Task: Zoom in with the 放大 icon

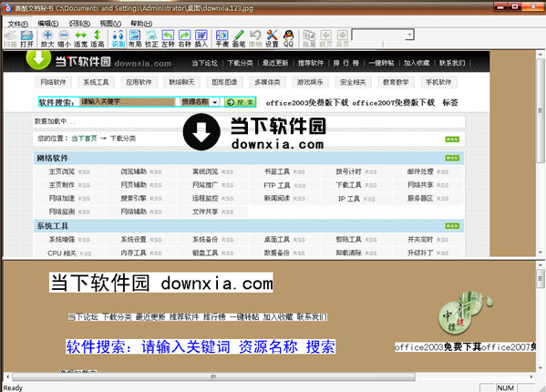Action: [47, 38]
